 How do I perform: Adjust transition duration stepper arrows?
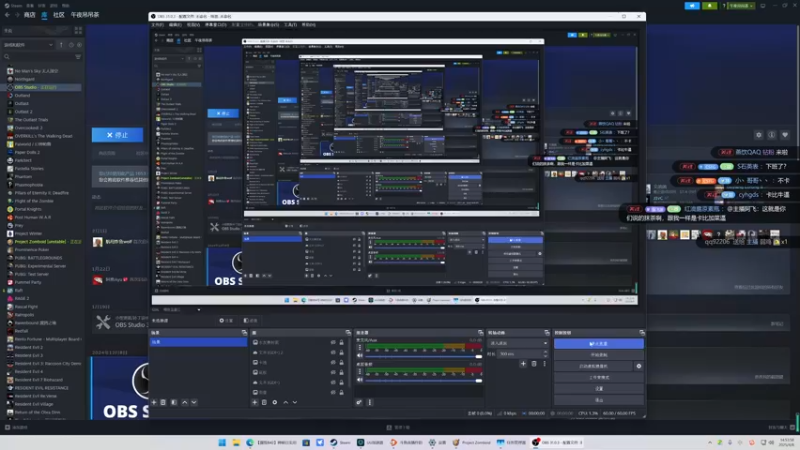[x=545, y=354]
